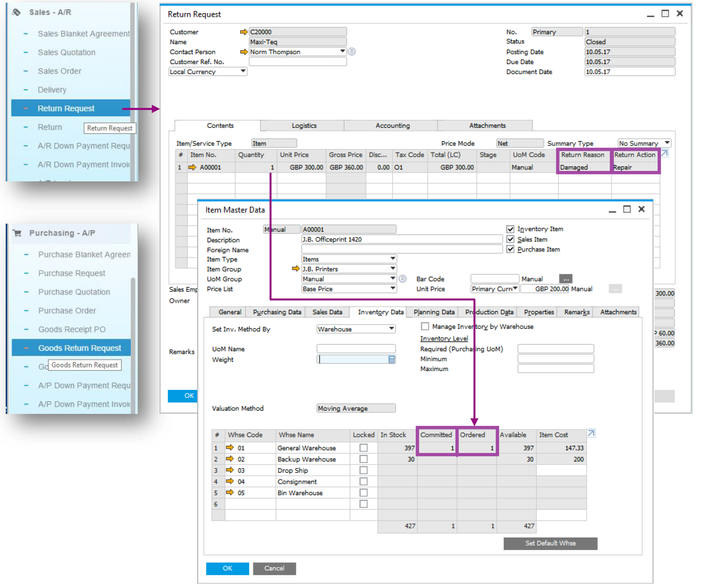Open the link arrow beside J.B. Printers group

click(295, 268)
